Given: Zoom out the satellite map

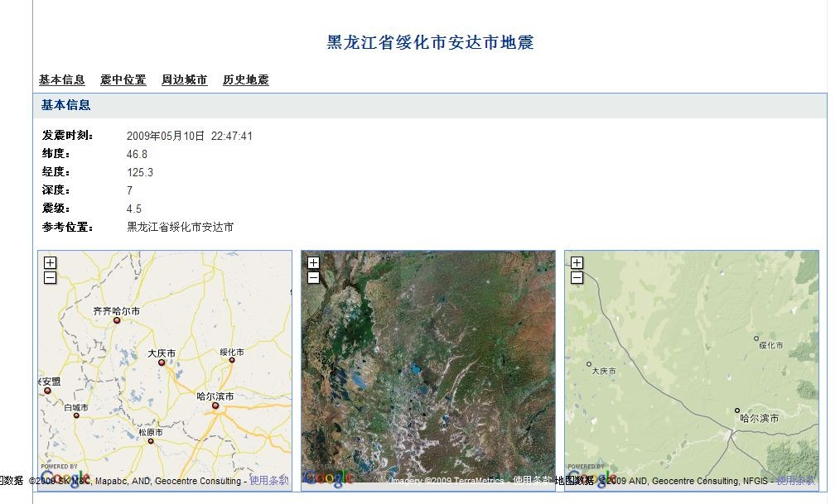Looking at the screenshot, I should pos(313,278).
